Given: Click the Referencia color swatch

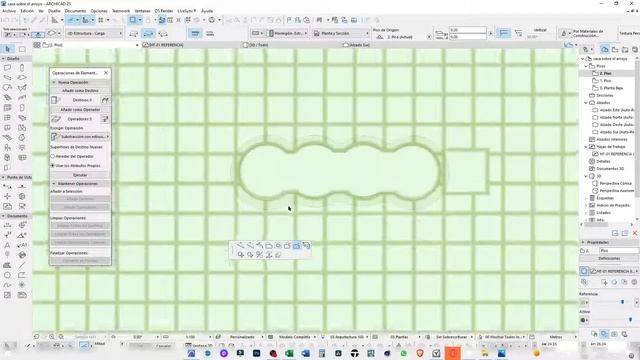Looking at the screenshot, I should pyautogui.click(x=584, y=302).
